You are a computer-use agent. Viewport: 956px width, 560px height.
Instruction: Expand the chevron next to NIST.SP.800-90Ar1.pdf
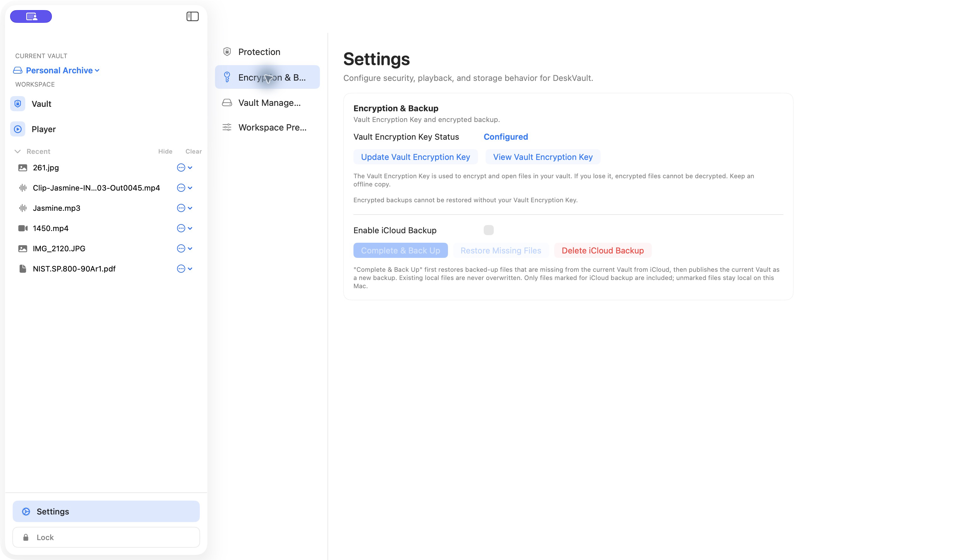point(190,268)
